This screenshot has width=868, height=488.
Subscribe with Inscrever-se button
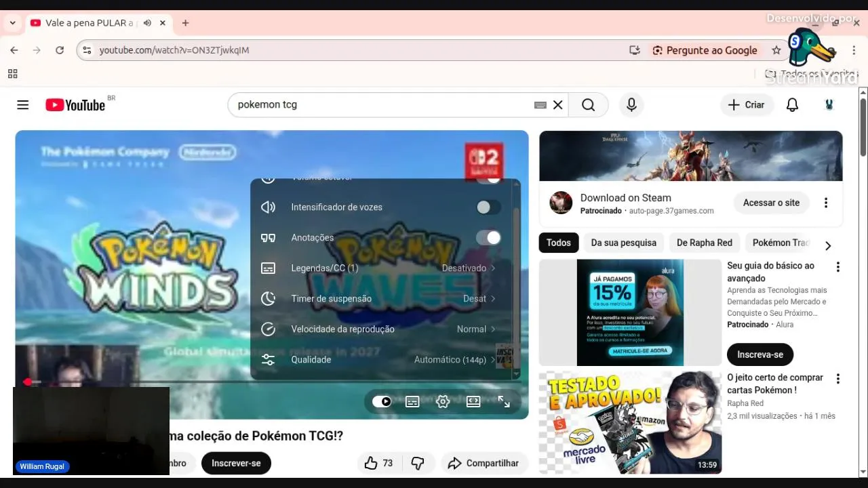236,463
